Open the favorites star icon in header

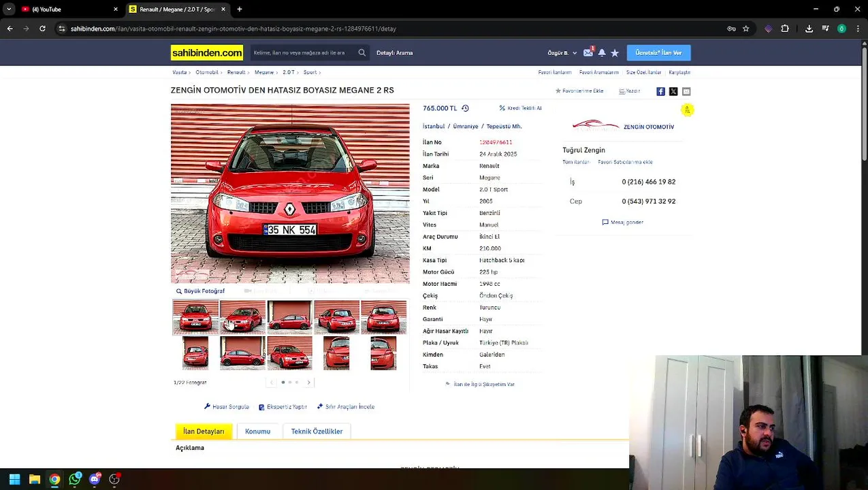tap(615, 52)
